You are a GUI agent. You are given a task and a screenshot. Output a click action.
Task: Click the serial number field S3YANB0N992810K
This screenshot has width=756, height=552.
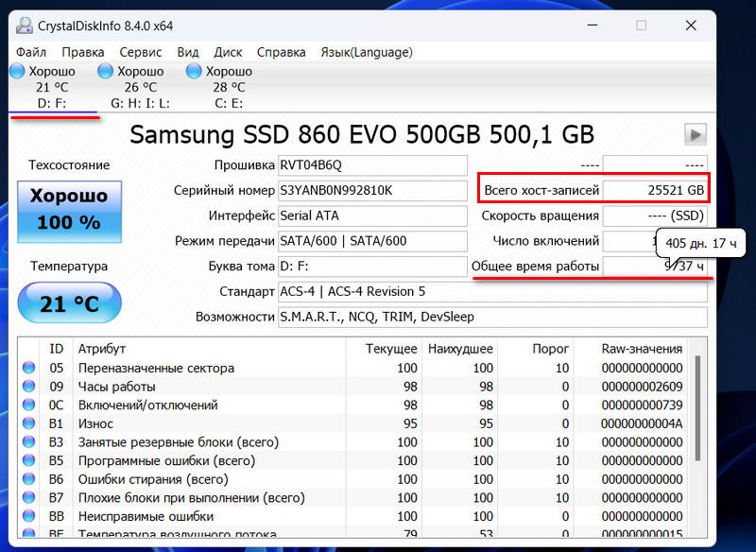[x=372, y=190]
